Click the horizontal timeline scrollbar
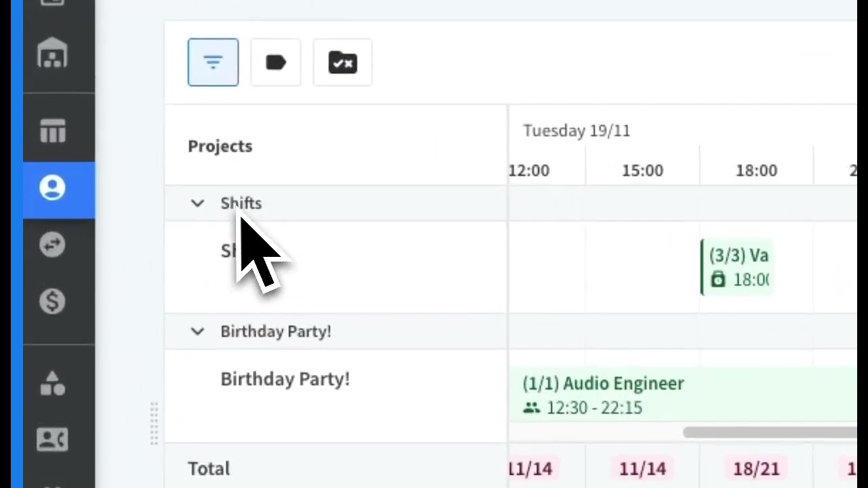 pyautogui.click(x=770, y=432)
